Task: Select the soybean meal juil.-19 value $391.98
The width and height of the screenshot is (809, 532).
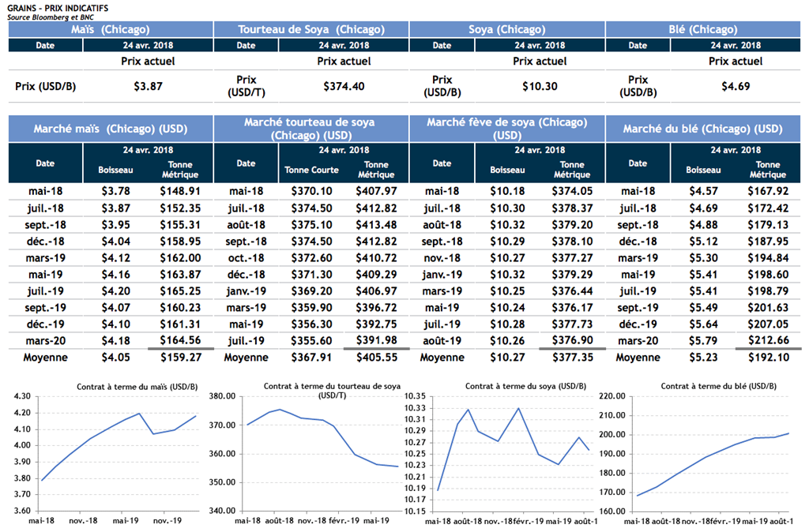Action: click(x=376, y=340)
